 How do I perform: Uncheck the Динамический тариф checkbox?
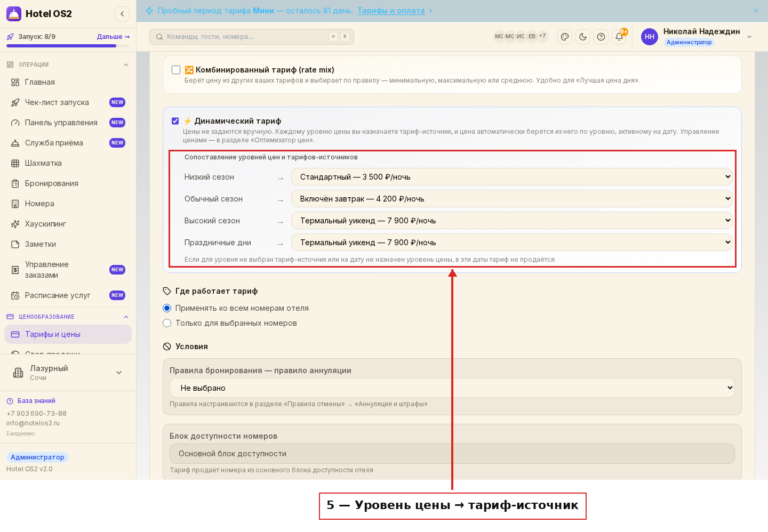tap(175, 121)
